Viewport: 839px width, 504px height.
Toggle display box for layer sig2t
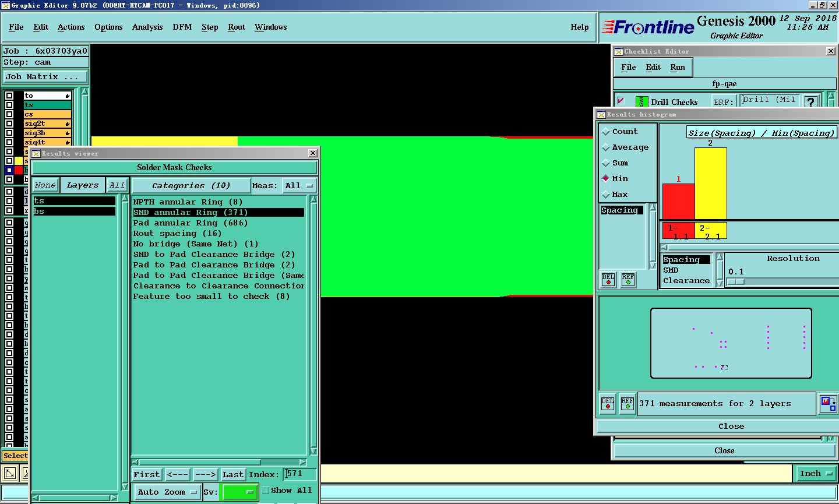point(9,124)
